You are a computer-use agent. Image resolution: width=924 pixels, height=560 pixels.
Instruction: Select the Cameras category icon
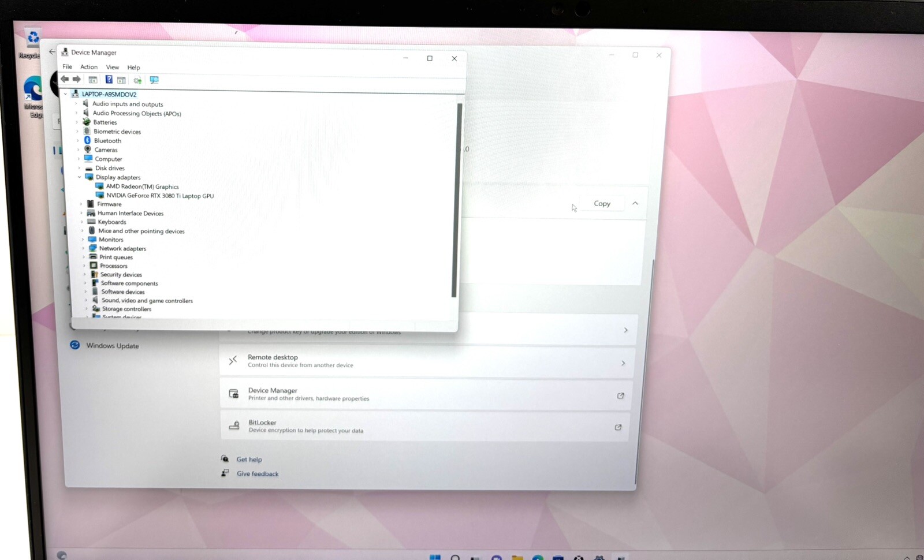point(88,150)
